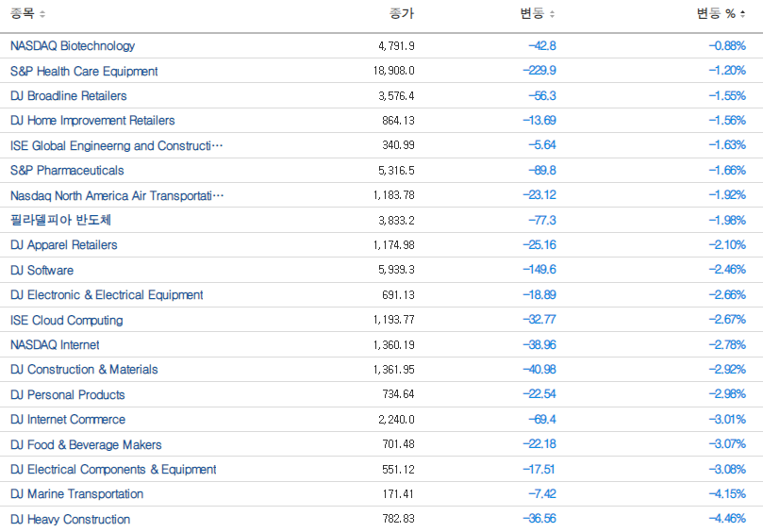The height and width of the screenshot is (532, 763).
Task: Open DJ Internet Commerce link
Action: [68, 419]
